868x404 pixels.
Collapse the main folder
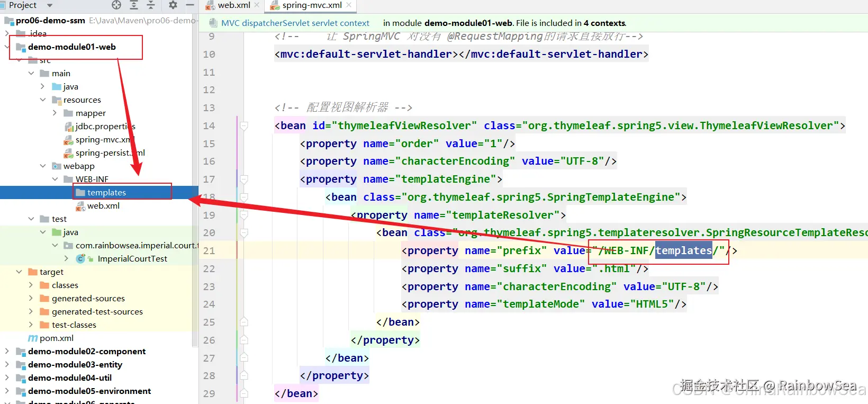(31, 74)
